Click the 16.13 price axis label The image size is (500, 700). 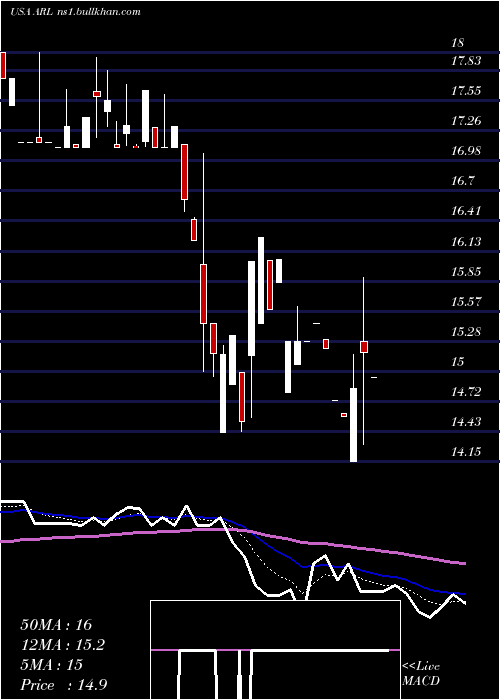coord(466,242)
